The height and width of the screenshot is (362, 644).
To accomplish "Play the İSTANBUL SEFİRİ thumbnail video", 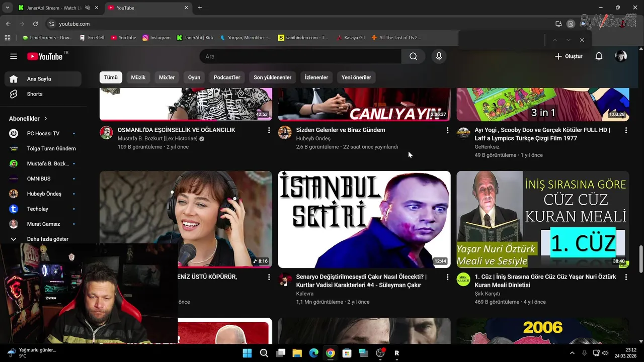I will (364, 219).
